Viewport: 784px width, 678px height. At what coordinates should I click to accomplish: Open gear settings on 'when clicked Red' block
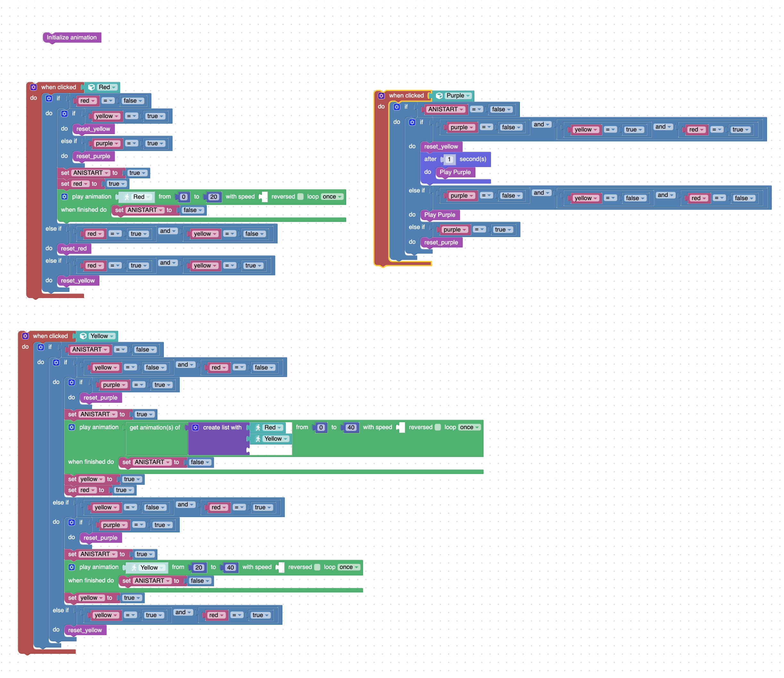[x=33, y=87]
